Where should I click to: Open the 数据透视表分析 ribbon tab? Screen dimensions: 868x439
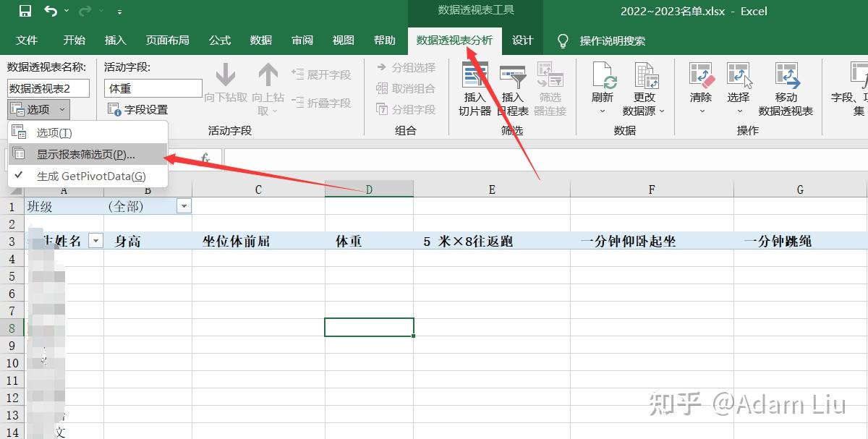[x=455, y=41]
